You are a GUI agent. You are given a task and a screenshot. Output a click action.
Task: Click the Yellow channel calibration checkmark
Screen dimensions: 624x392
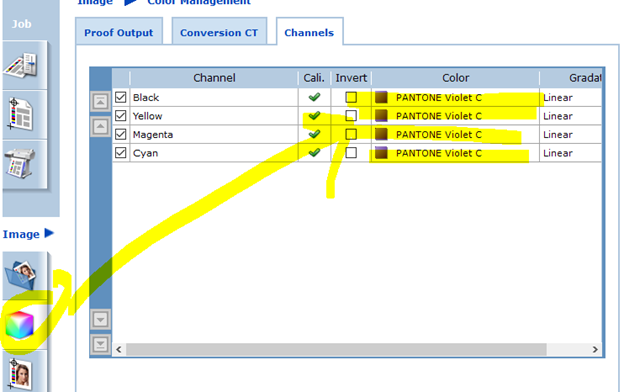click(314, 116)
